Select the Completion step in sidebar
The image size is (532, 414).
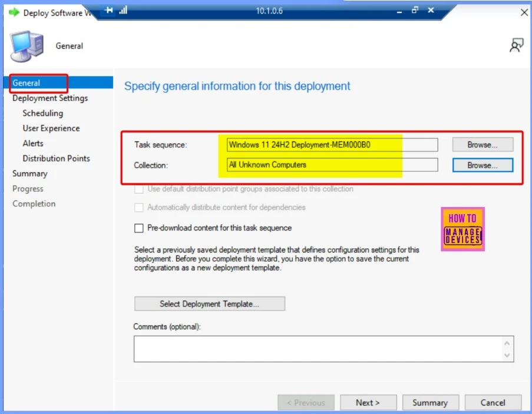34,204
